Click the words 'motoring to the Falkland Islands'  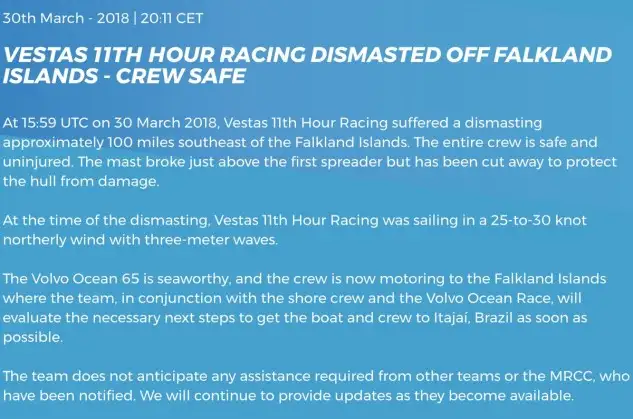coord(493,279)
